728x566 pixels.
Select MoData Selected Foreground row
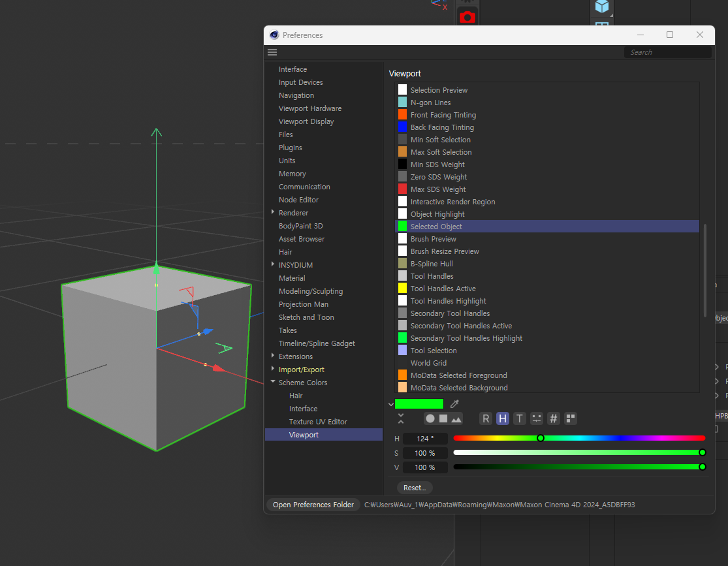pos(547,375)
